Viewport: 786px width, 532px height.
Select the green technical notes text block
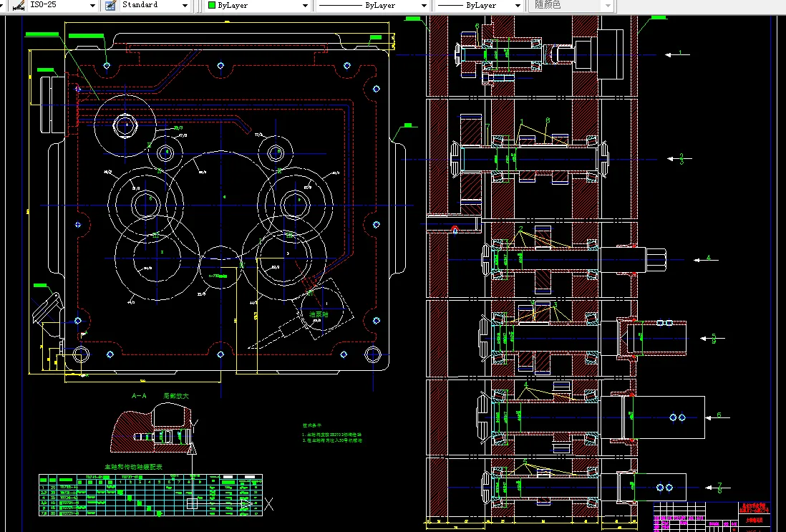[332, 434]
